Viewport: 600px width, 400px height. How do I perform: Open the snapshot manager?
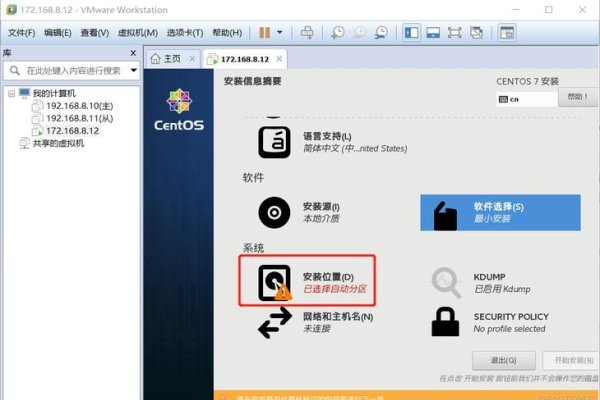point(381,33)
